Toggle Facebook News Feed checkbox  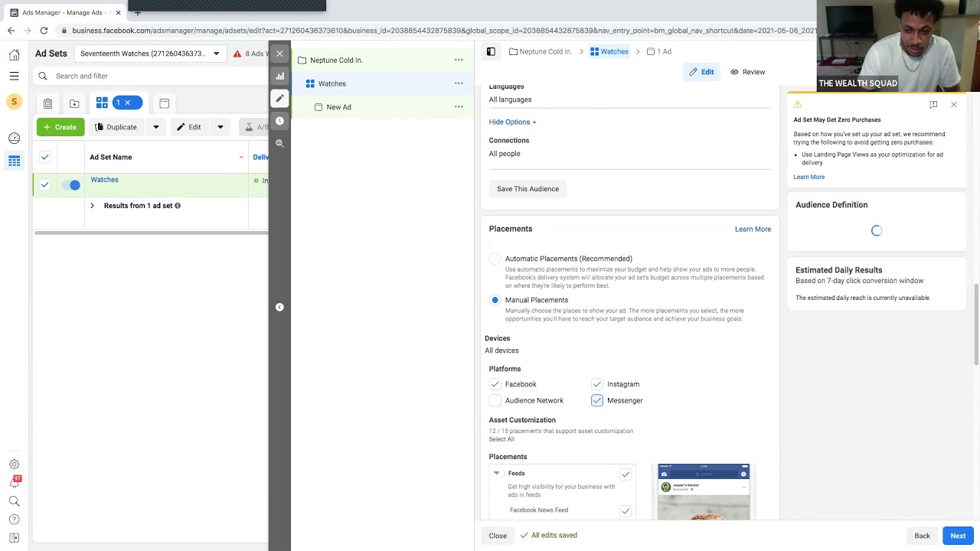tap(626, 511)
